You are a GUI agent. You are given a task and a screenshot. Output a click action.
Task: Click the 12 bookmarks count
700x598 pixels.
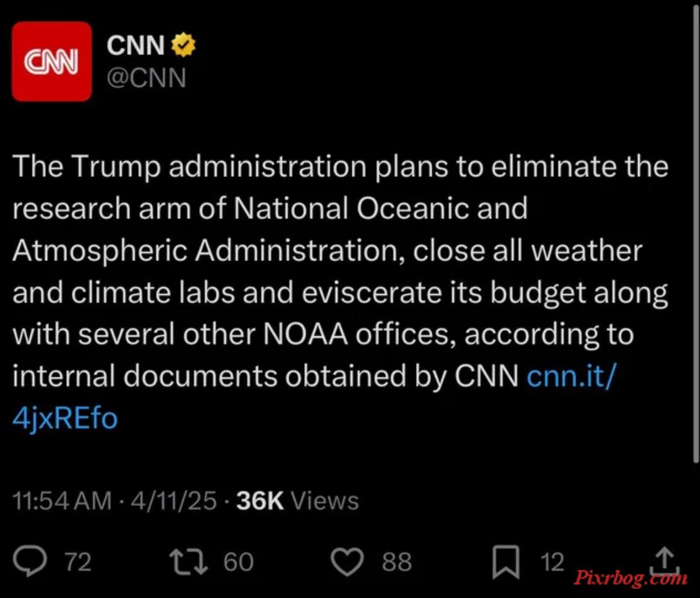pos(552,562)
